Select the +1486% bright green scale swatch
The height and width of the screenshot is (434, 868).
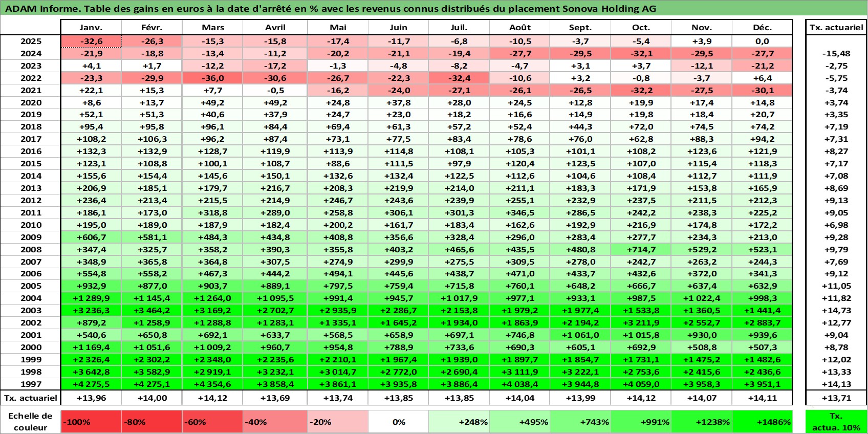(762, 422)
